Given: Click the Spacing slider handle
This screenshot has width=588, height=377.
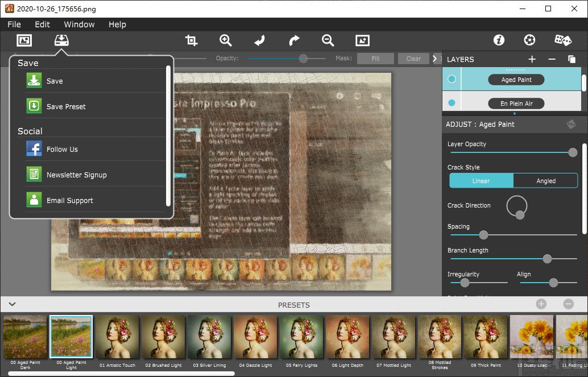Looking at the screenshot, I should [x=483, y=235].
